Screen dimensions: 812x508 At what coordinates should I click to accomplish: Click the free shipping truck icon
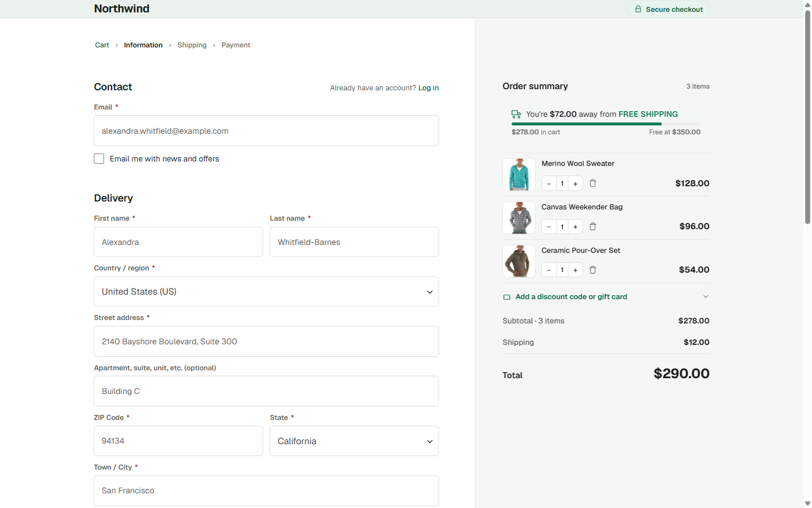click(x=516, y=114)
